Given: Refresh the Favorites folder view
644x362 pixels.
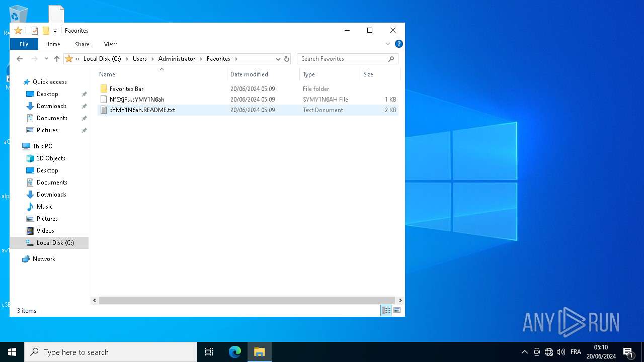Looking at the screenshot, I should click(x=287, y=59).
